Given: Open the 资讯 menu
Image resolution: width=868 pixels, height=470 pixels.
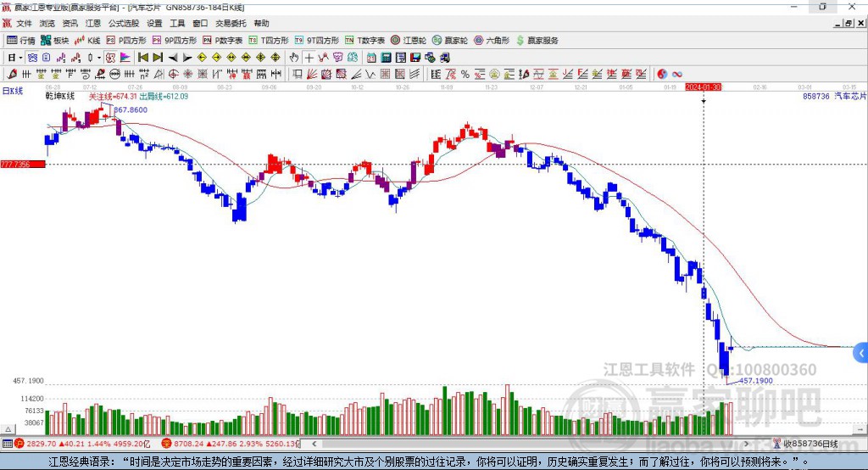Looking at the screenshot, I should click(x=70, y=23).
